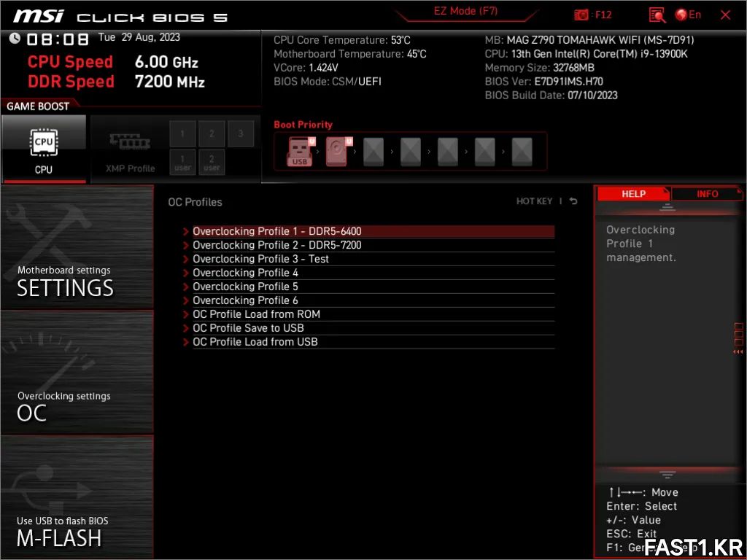Click the fourth boot priority slot
The height and width of the screenshot is (560, 747).
point(410,152)
